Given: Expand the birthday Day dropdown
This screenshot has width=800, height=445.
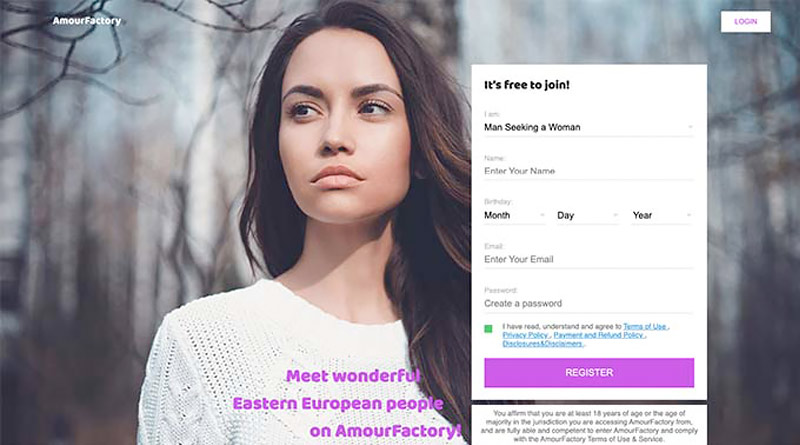Looking at the screenshot, I should (587, 215).
